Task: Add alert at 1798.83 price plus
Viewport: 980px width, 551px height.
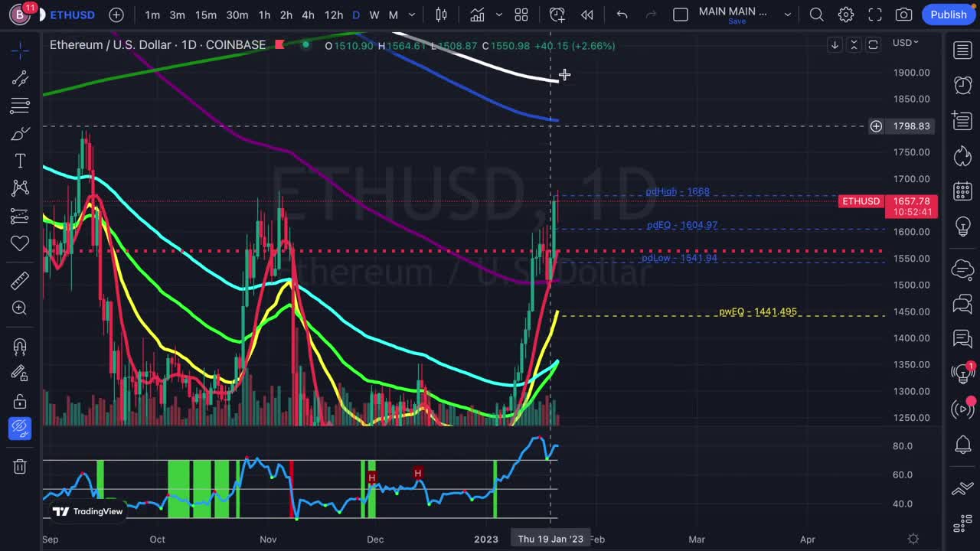Action: tap(876, 126)
